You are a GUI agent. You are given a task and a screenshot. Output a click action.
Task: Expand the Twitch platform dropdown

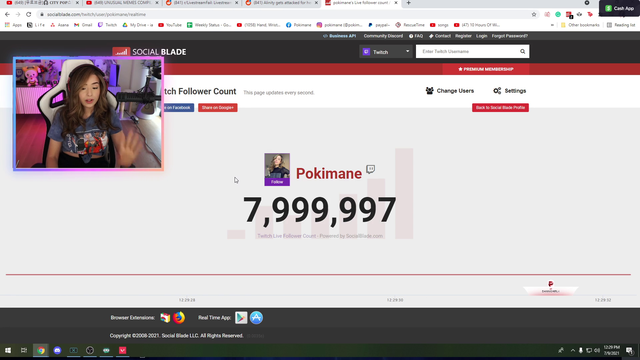(x=386, y=51)
